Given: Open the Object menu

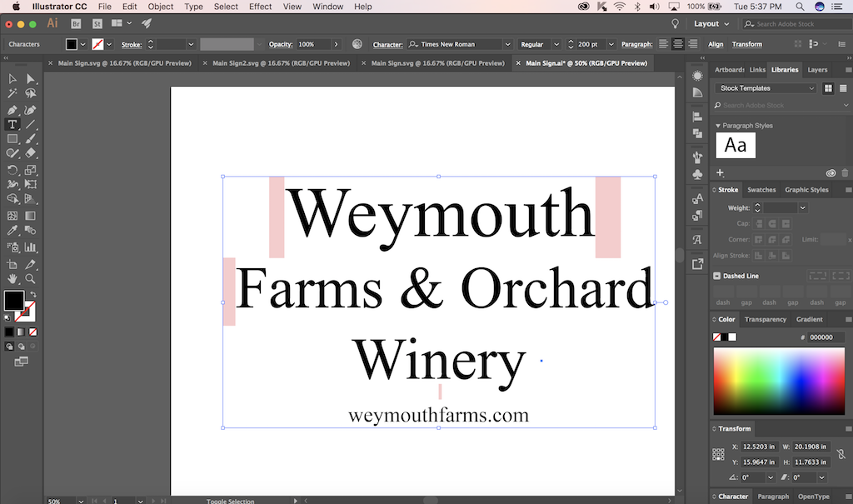Looking at the screenshot, I should click(x=161, y=7).
